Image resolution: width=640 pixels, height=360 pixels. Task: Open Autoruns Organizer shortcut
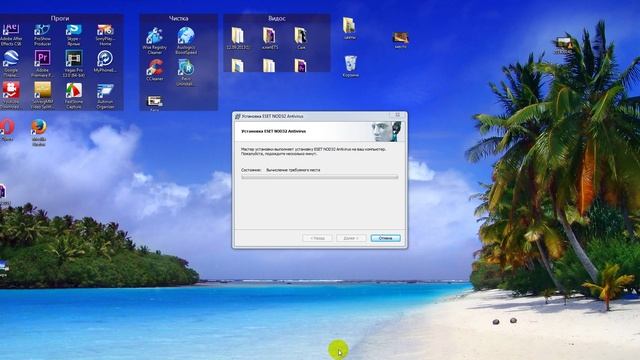[x=105, y=96]
